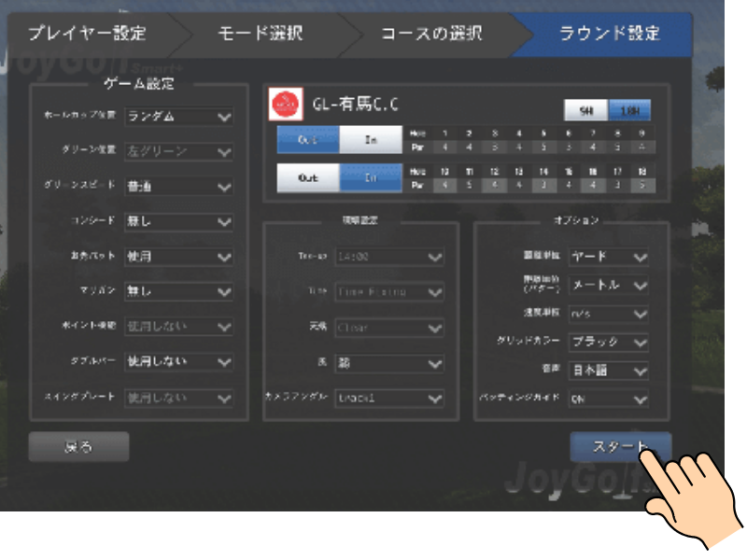Image resolution: width=747 pixels, height=560 pixels.
Task: Open the ポイント機能 dropdown
Action: (x=178, y=327)
